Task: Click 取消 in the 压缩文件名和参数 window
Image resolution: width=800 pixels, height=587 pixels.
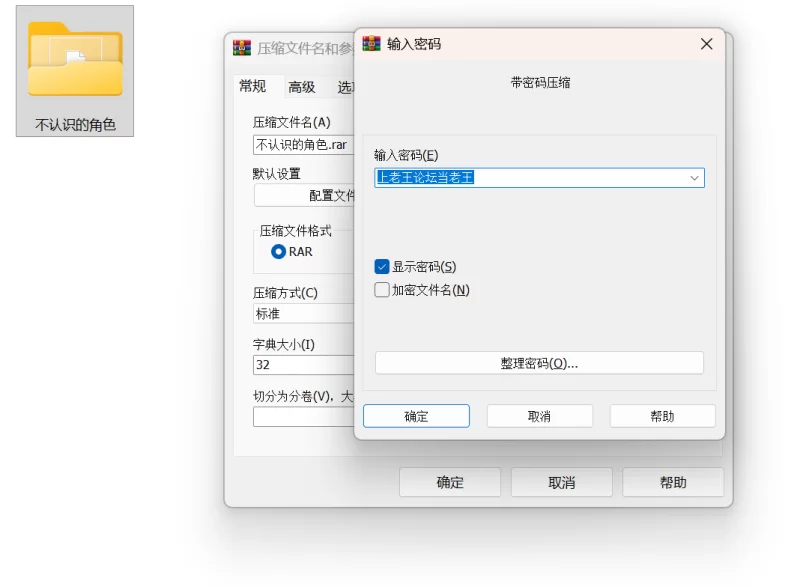Action: (562, 482)
